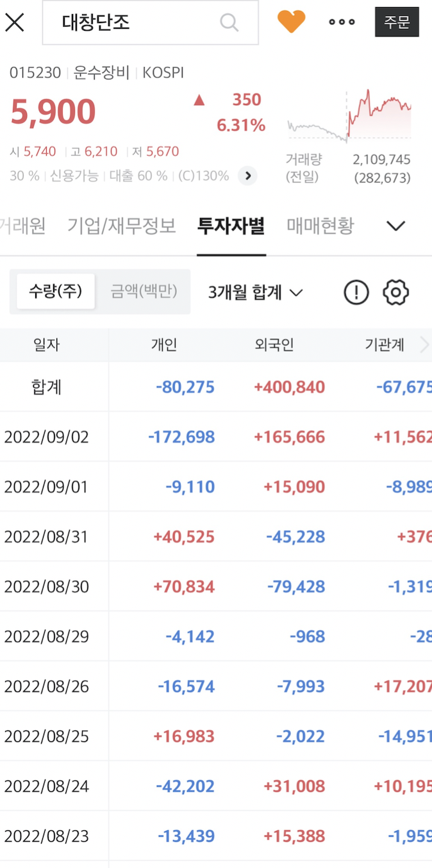The width and height of the screenshot is (432, 868).
Task: Tap the right arrow beside the 기관계 header
Action: (x=424, y=346)
